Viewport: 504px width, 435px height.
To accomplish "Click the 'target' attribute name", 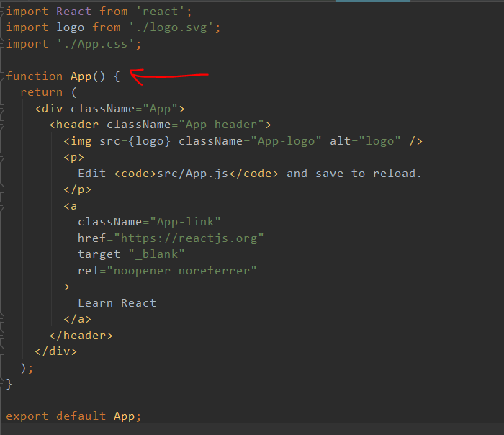I will coord(99,254).
